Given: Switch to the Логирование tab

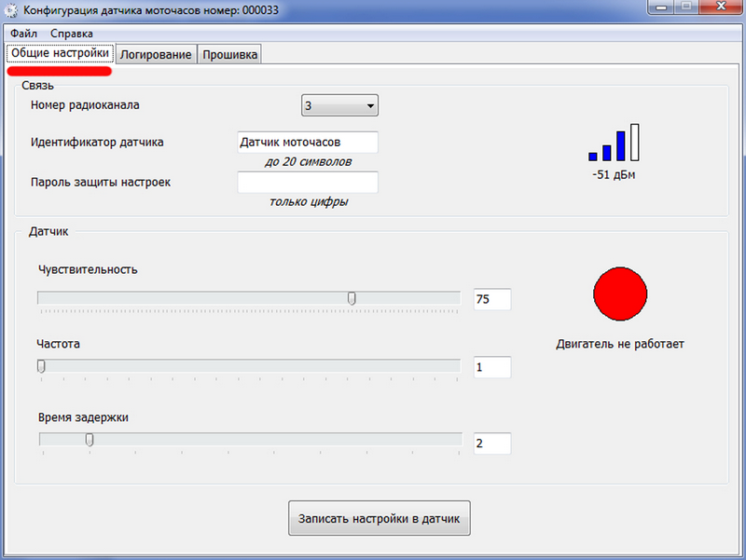Looking at the screenshot, I should click(x=156, y=55).
